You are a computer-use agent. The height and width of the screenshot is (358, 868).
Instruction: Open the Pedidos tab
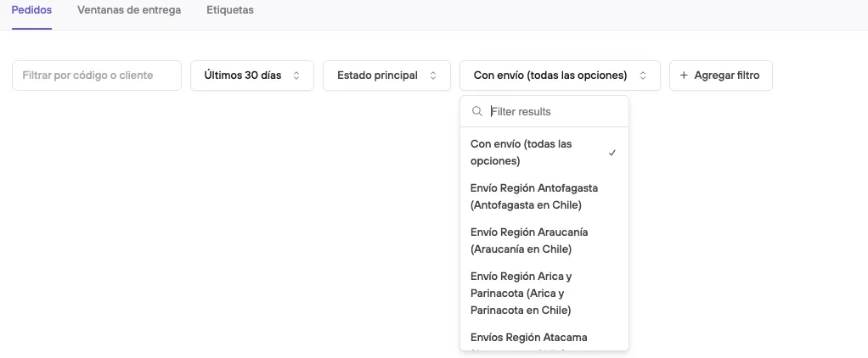[31, 10]
